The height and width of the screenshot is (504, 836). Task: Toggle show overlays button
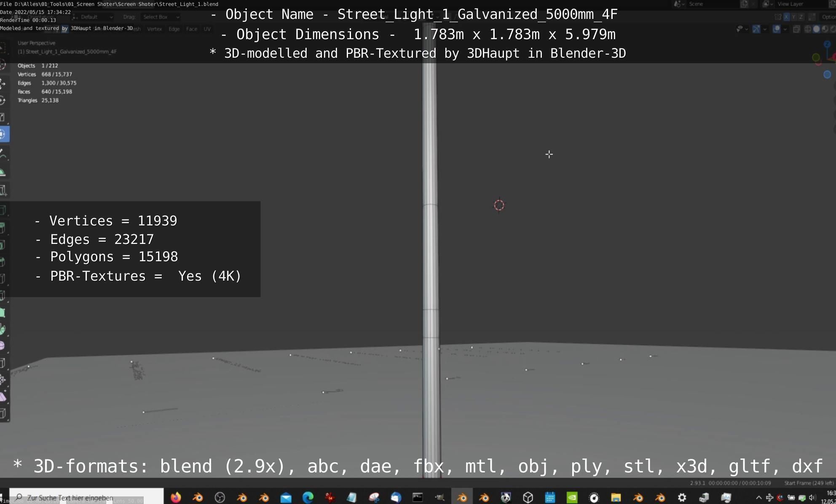[776, 29]
